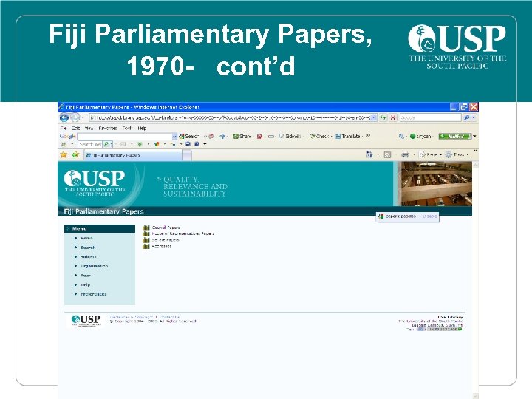Open the recent pages dropdown beside Forward

(83, 117)
